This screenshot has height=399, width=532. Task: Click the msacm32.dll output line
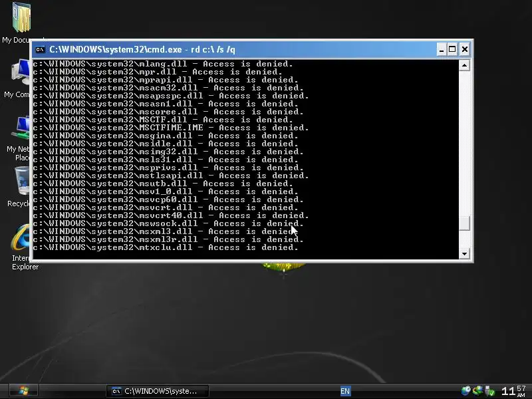pos(168,88)
